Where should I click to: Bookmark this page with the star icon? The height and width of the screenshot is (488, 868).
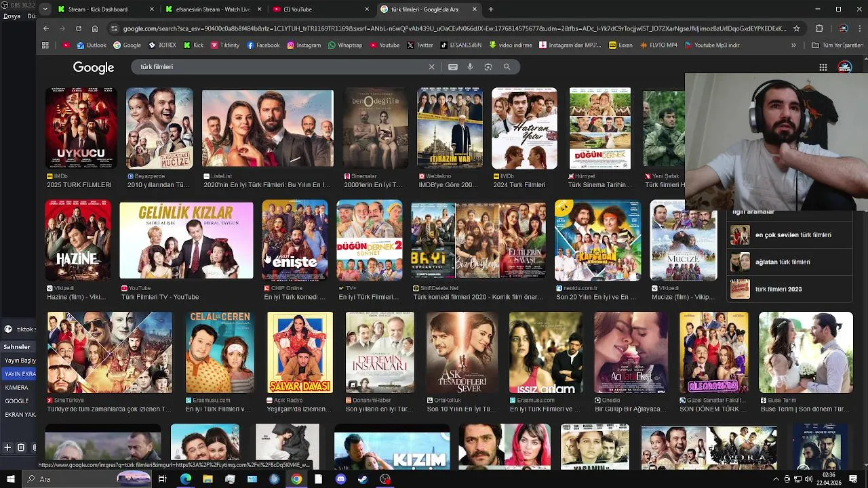click(x=796, y=28)
